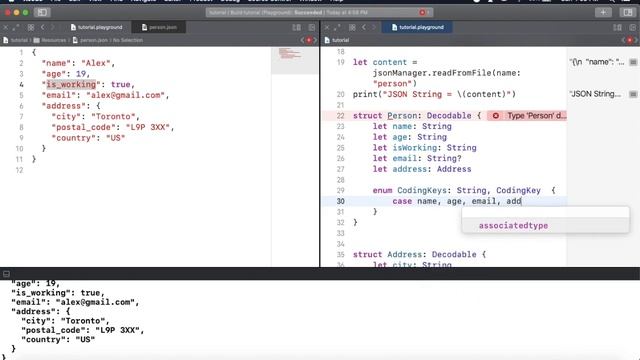Click line number 22 in right gutter
640x360 pixels.
click(x=340, y=116)
